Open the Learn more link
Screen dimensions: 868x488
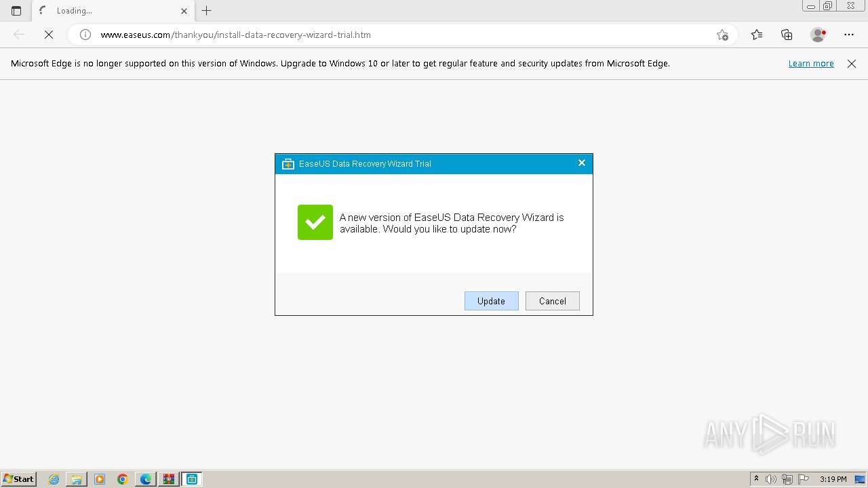811,63
